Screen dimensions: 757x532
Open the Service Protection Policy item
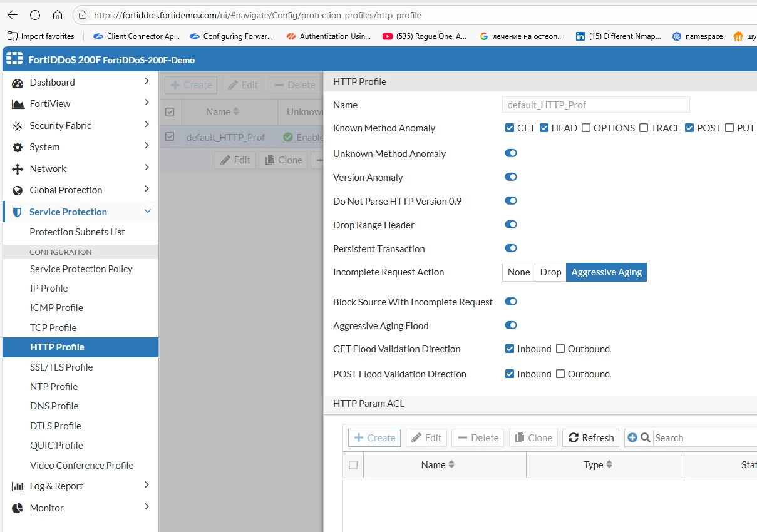80,269
